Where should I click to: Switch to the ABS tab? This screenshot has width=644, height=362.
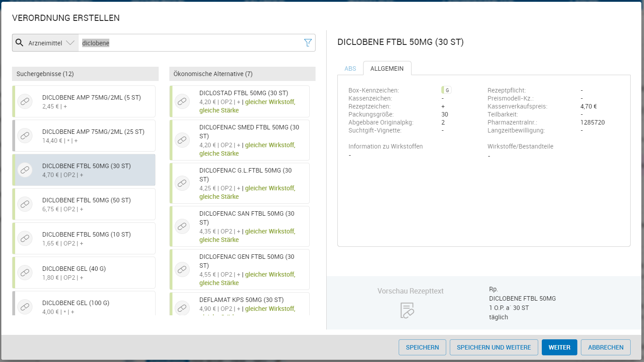click(x=350, y=68)
